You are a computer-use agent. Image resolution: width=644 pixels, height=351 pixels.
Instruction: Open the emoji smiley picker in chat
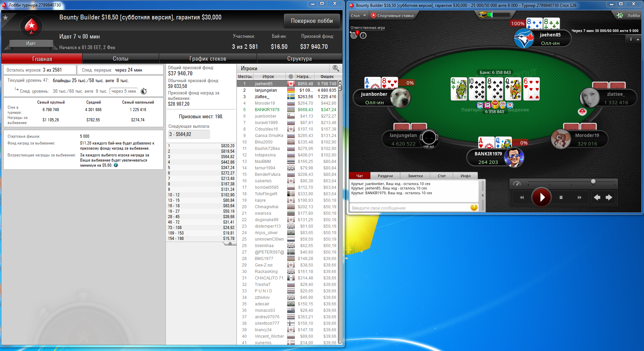[474, 207]
